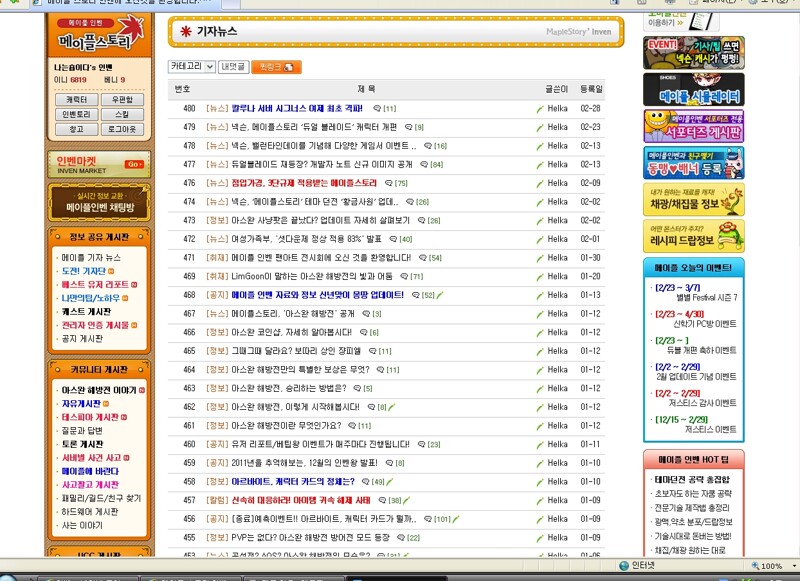The height and width of the screenshot is (581, 800).
Task: Open article 469 by LimGoon on 아스완 해방전
Action: (x=312, y=276)
